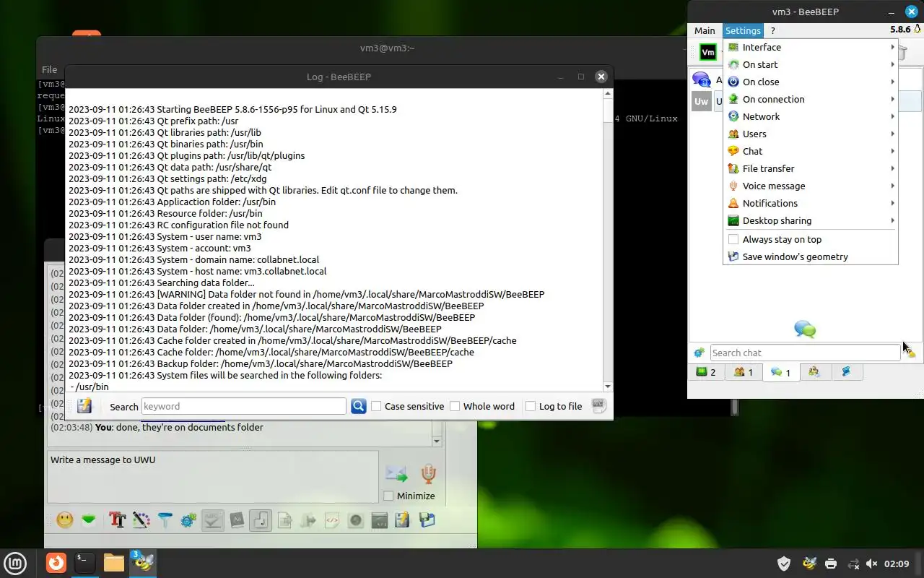Viewport: 924px width, 578px height.
Task: Expand the On start settings submenu
Action: (x=810, y=64)
